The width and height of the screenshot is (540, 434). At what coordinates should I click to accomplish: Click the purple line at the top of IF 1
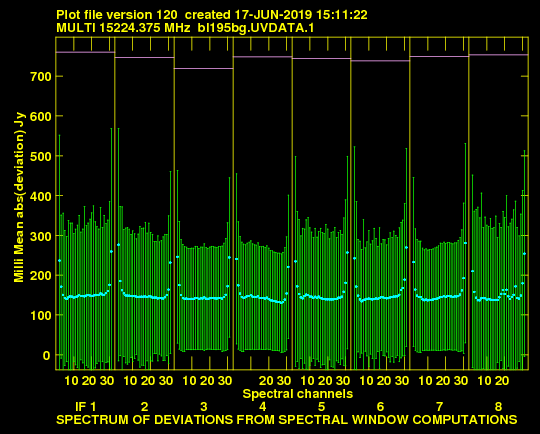coord(85,52)
